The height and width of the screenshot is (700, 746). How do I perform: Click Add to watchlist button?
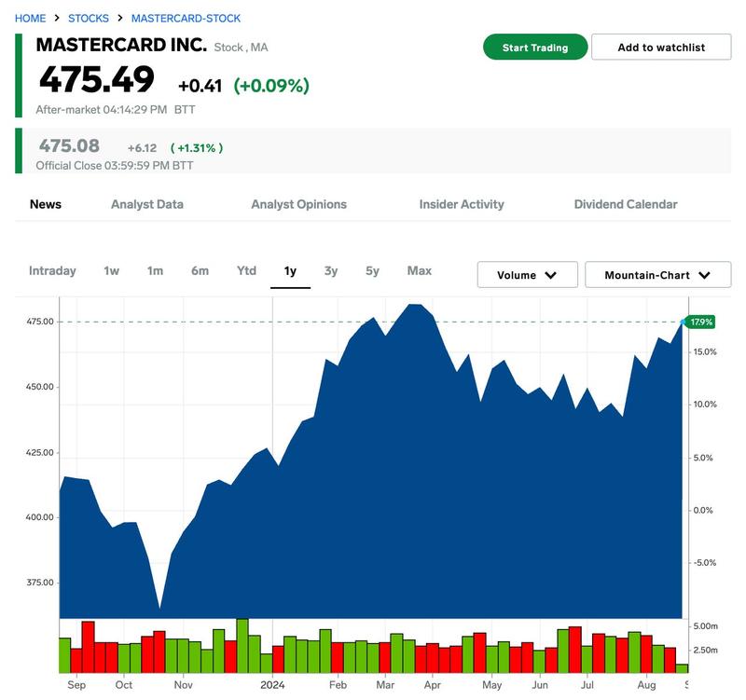(x=661, y=48)
